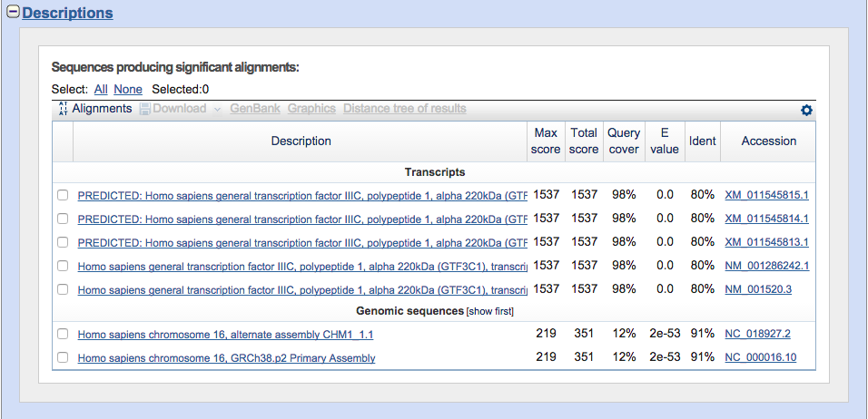Select checkbox for NM_001520.3 transcript

click(63, 289)
